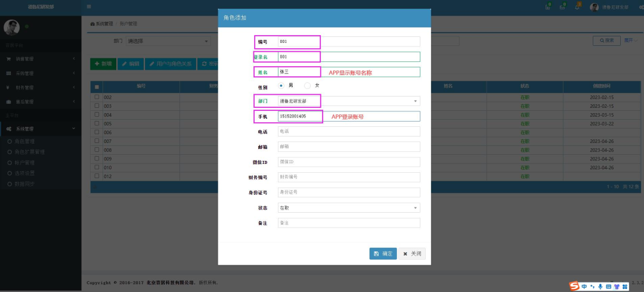Image resolution: width=644 pixels, height=292 pixels.
Task: Select the 女 gender radio button
Action: coord(308,86)
